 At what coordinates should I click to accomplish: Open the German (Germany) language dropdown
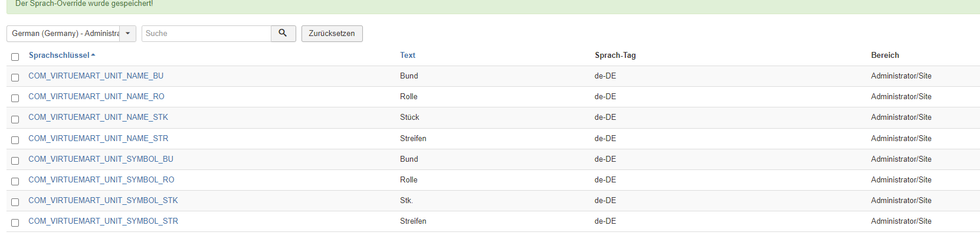coord(65,34)
